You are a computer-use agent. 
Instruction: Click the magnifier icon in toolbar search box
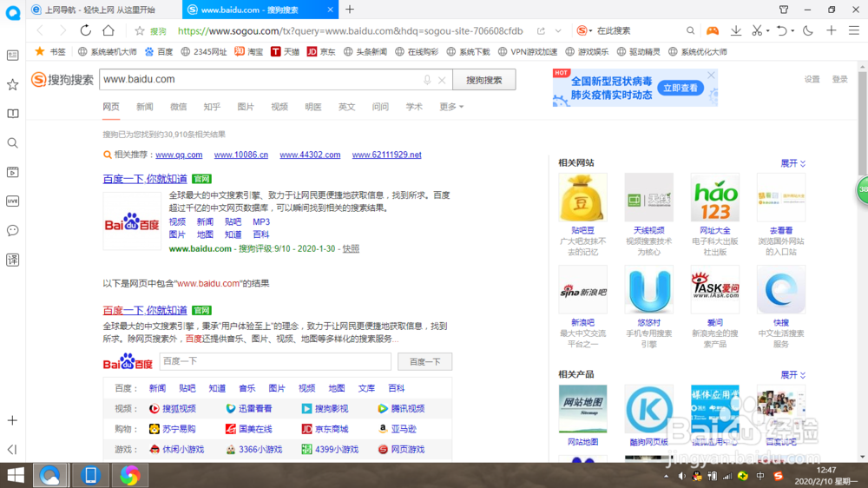pyautogui.click(x=690, y=31)
